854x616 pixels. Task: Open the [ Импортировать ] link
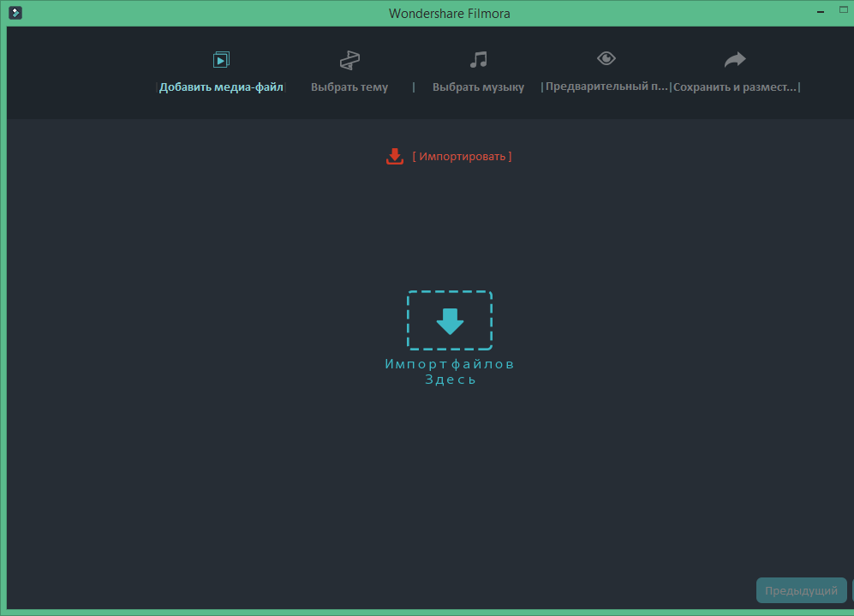462,156
